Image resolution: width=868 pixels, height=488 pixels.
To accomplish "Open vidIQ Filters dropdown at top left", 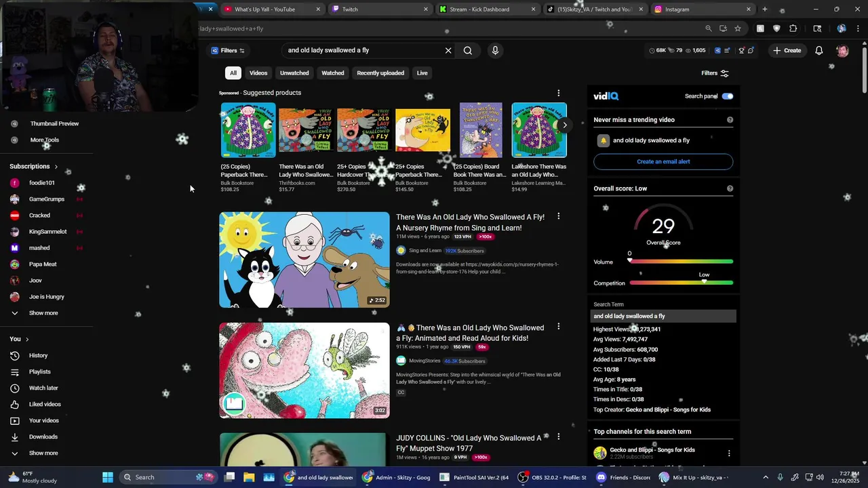I will [228, 50].
